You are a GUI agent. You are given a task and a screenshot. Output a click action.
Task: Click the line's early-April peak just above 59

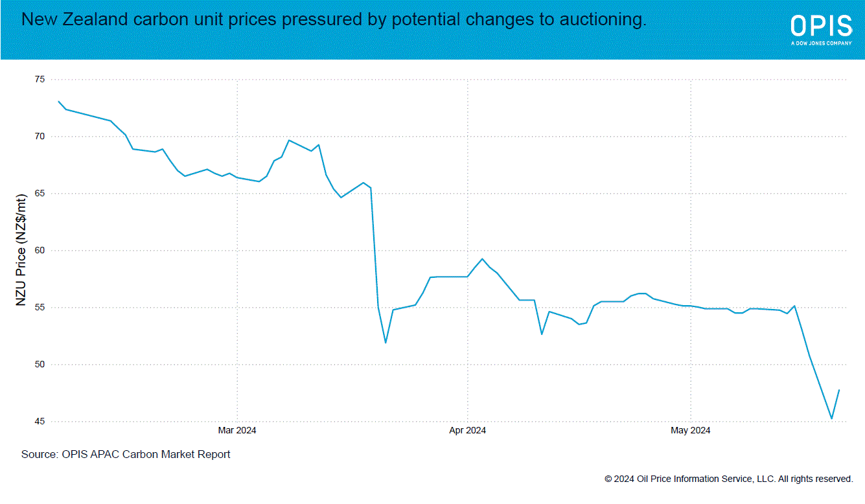tap(482, 259)
